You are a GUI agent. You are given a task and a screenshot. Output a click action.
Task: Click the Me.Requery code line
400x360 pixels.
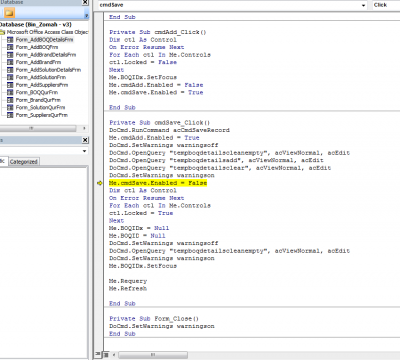point(128,281)
